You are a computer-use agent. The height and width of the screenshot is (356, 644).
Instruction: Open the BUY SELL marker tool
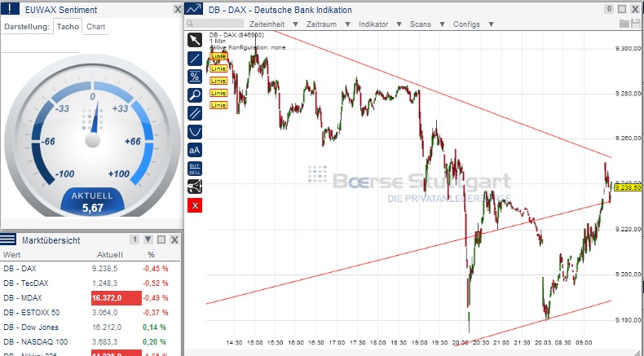click(x=195, y=169)
